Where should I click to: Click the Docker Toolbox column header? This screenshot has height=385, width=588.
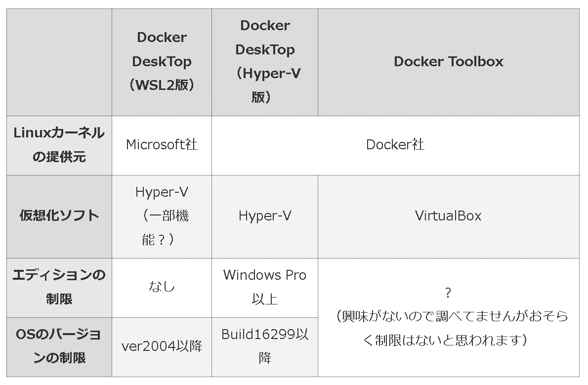pyautogui.click(x=449, y=62)
